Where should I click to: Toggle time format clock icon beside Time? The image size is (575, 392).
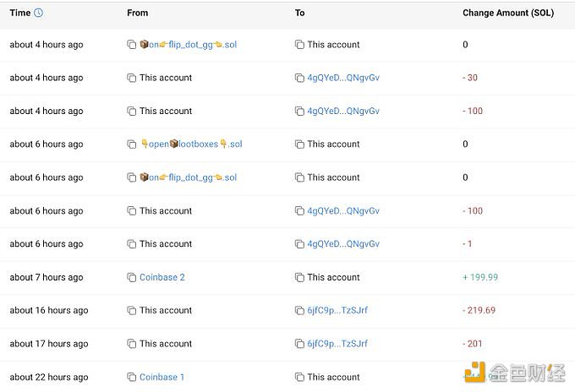pyautogui.click(x=39, y=13)
